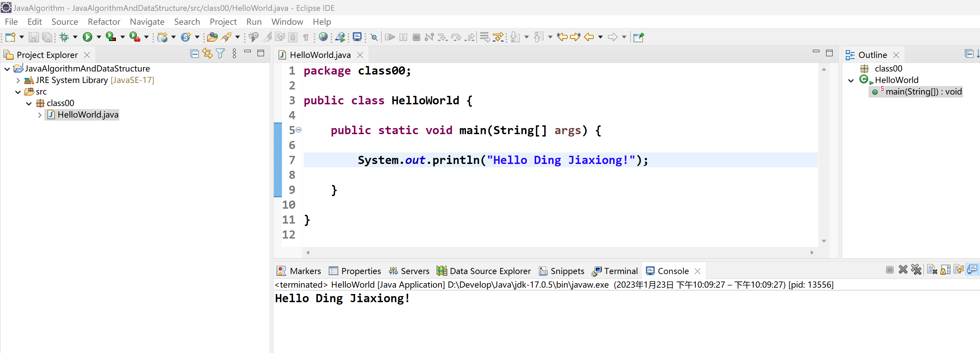Open the Run menu
980x353 pixels.
coord(254,22)
